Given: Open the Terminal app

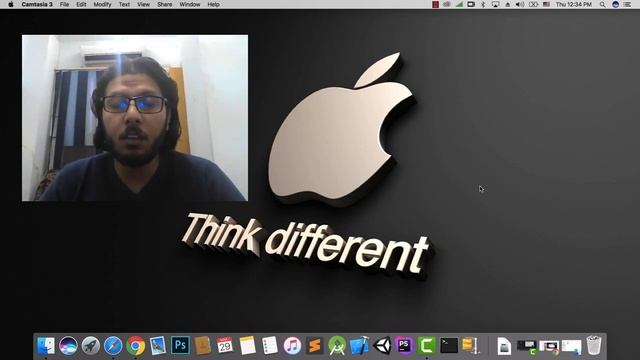Looking at the screenshot, I should click(449, 346).
